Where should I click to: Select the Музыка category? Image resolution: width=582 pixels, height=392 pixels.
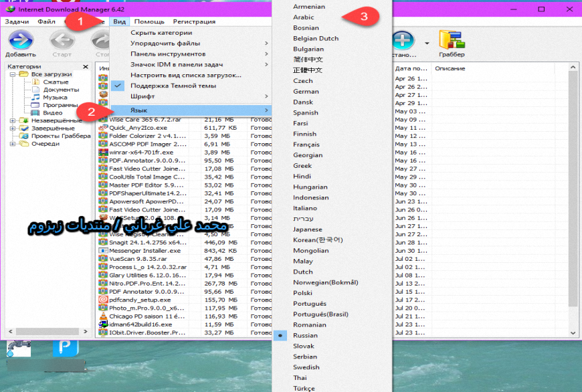(55, 97)
